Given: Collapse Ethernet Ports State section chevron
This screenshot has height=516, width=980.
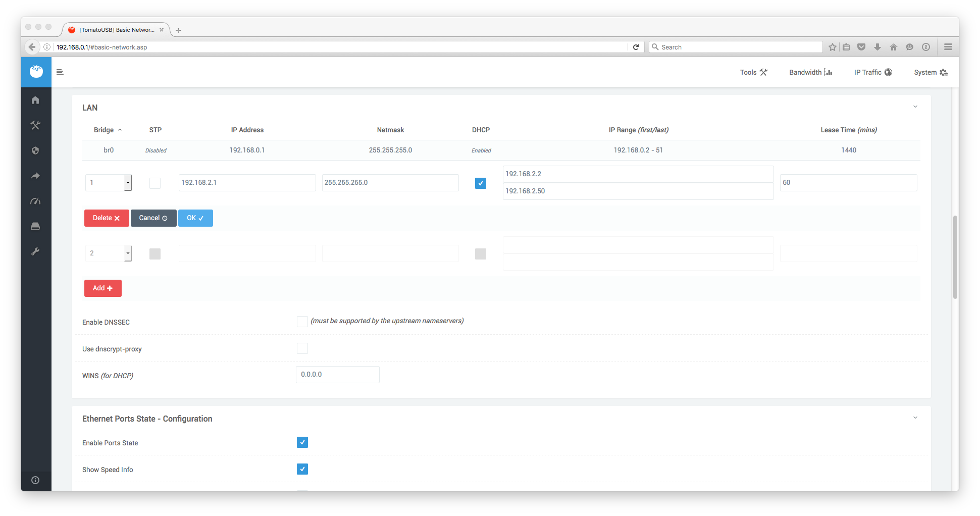Looking at the screenshot, I should (915, 418).
